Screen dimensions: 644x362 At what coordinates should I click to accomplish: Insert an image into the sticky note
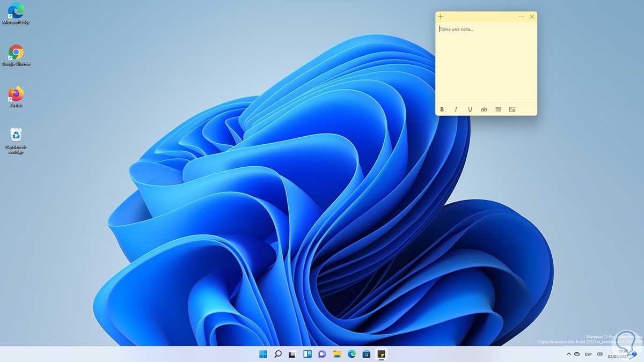512,109
